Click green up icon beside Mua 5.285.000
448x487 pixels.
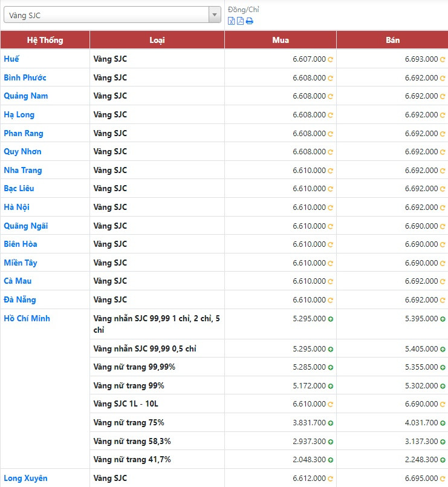(x=331, y=367)
